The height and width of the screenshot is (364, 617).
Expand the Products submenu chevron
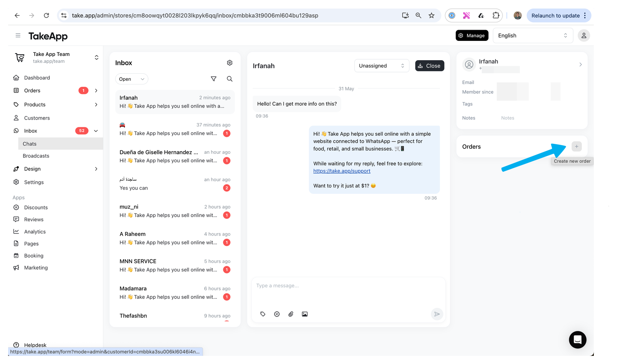(96, 104)
